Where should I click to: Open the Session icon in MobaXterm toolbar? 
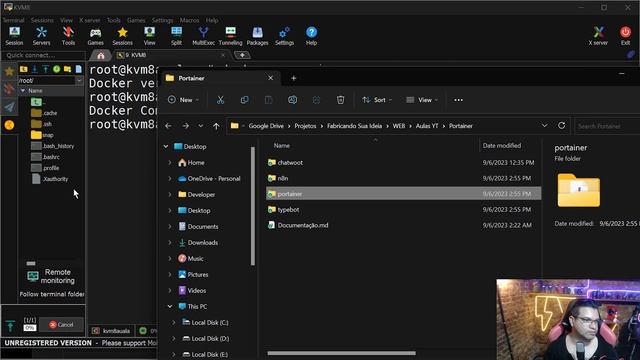14,36
